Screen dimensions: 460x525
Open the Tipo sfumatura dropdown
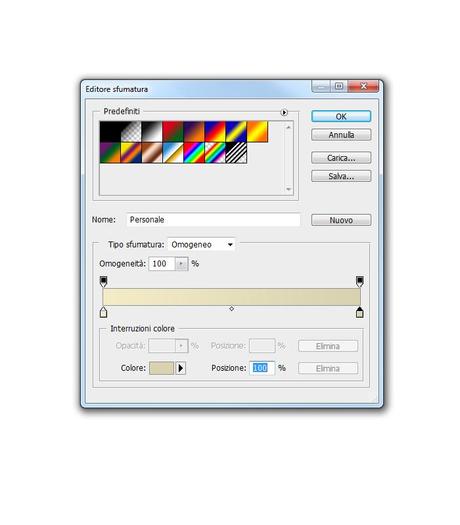(x=201, y=244)
